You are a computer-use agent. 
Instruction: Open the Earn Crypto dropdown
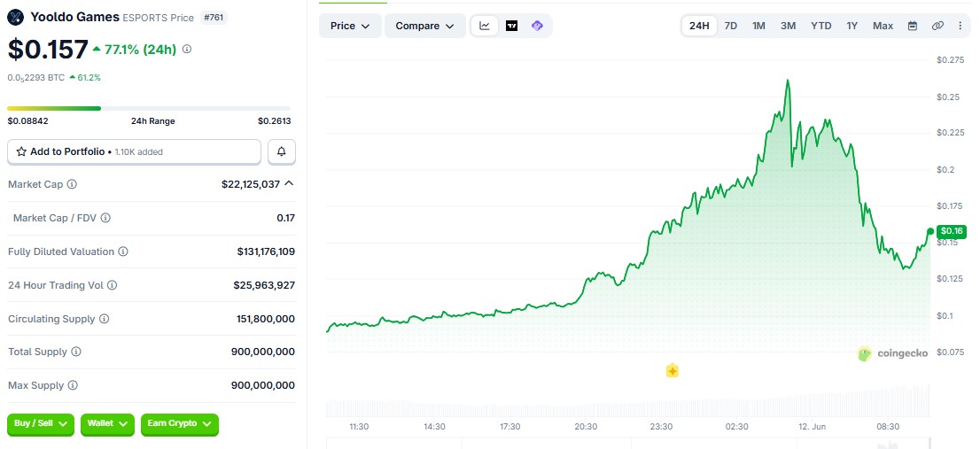click(x=180, y=424)
